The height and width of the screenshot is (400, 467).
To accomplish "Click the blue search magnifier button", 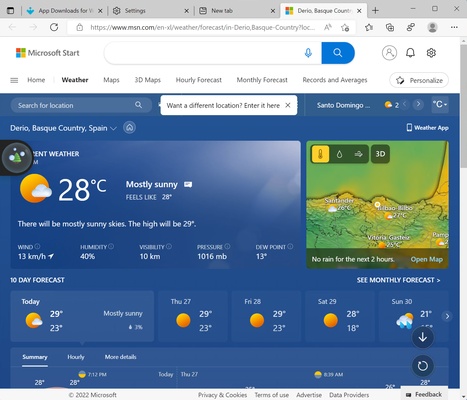I will click(x=338, y=53).
